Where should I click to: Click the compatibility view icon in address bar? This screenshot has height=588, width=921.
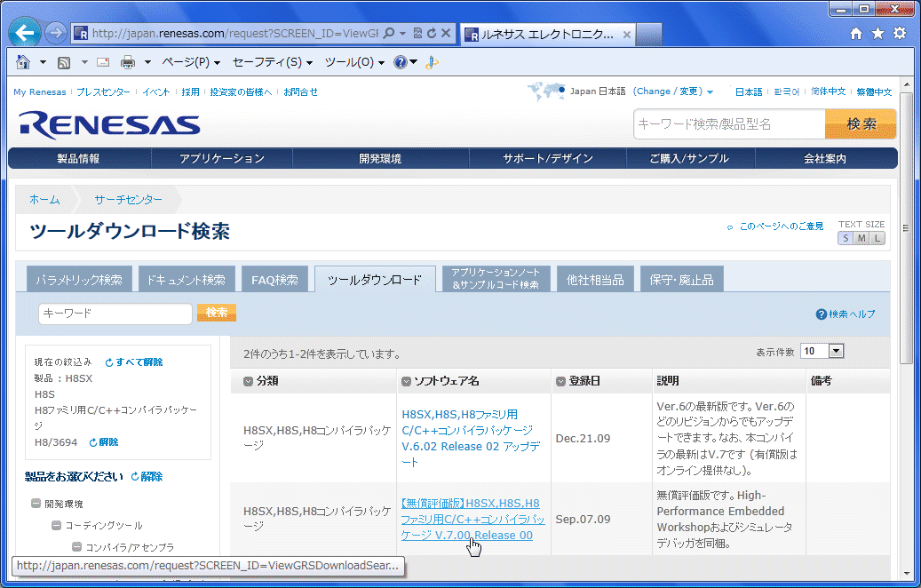coord(417,34)
